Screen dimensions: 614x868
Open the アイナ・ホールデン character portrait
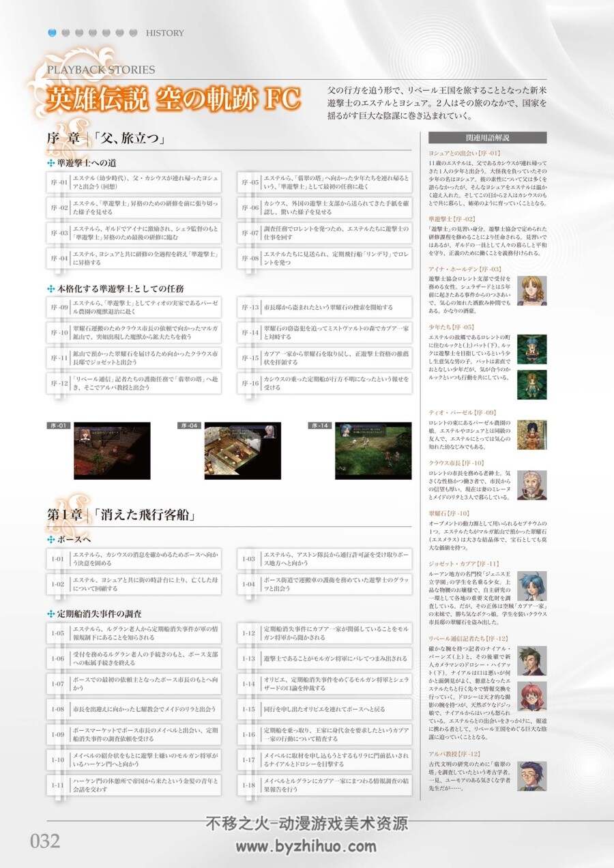pos(531,291)
